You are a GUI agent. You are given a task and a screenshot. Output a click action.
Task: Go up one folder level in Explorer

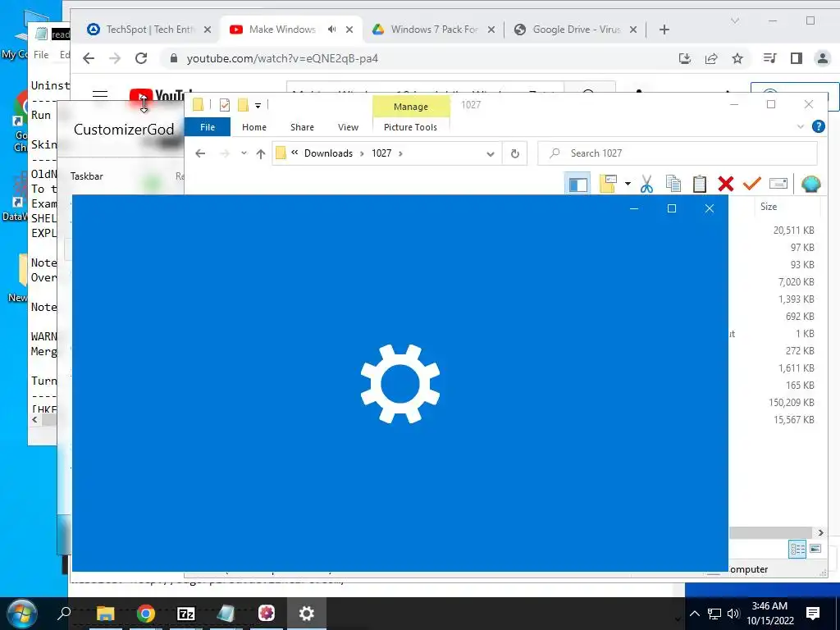(x=261, y=153)
